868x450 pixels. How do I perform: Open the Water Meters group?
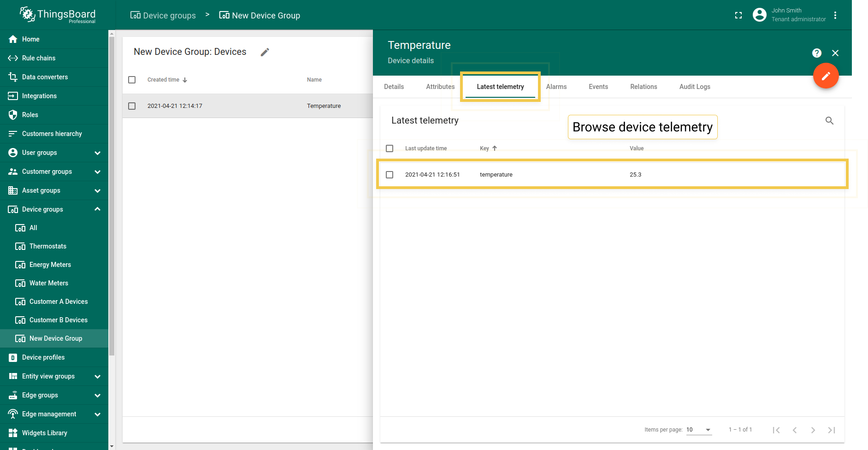54,283
